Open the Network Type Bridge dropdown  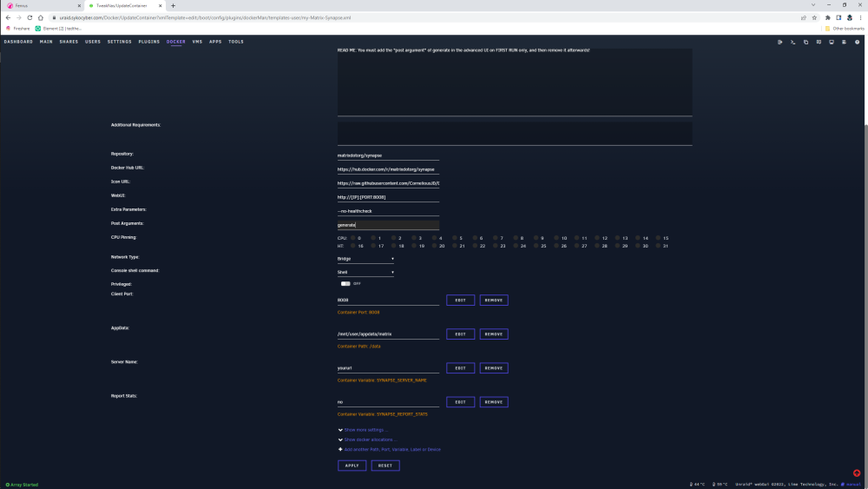tap(365, 259)
